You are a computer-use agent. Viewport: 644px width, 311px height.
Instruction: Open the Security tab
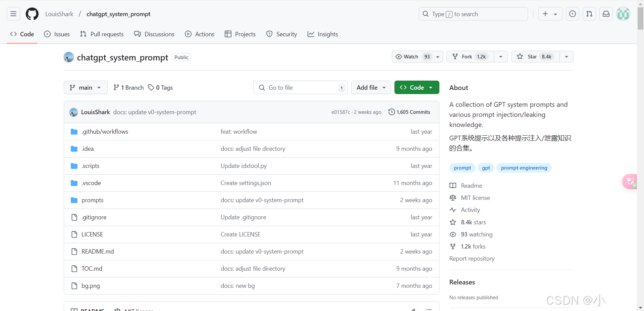282,34
